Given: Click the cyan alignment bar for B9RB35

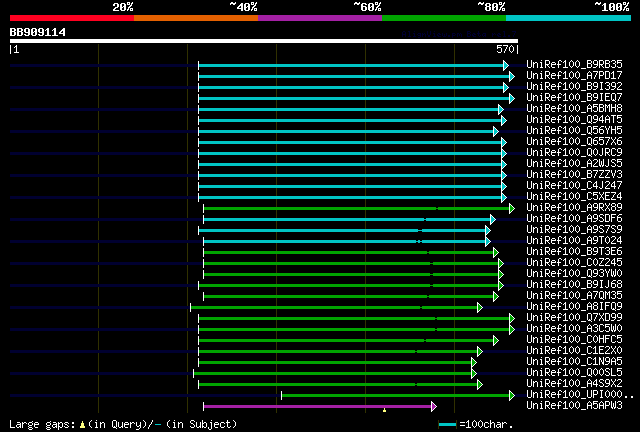Looking at the screenshot, I should coord(351,65).
